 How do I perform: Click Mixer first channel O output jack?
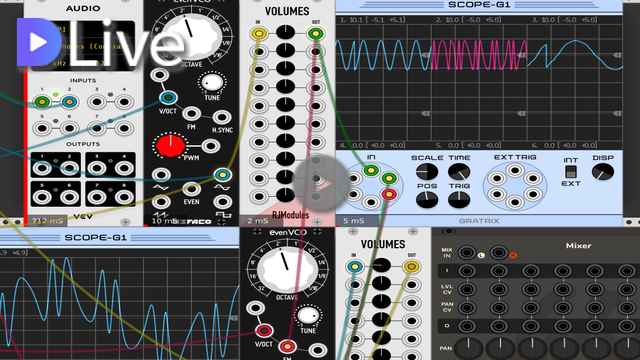tap(467, 326)
